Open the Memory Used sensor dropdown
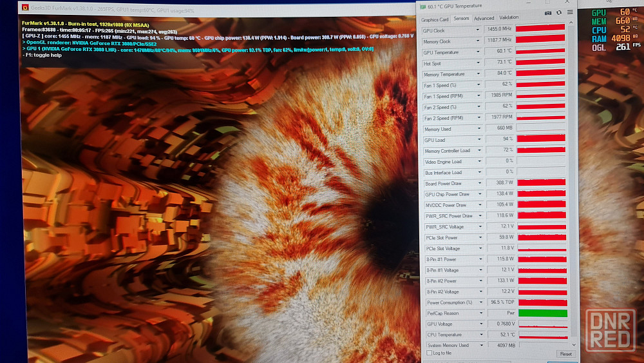644x363 pixels. coord(479,129)
